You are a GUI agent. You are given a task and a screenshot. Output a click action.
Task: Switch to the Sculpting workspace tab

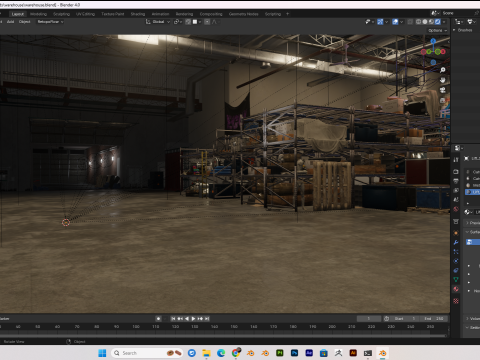coord(61,14)
